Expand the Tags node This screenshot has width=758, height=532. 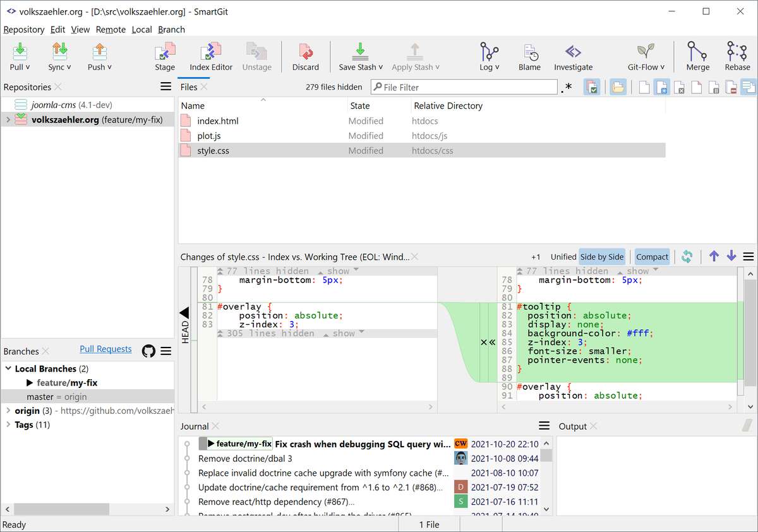coord(8,425)
